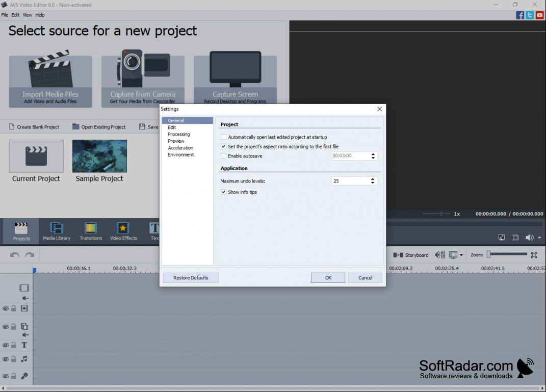
Task: Toggle the lock on the music track
Action: 14,359
